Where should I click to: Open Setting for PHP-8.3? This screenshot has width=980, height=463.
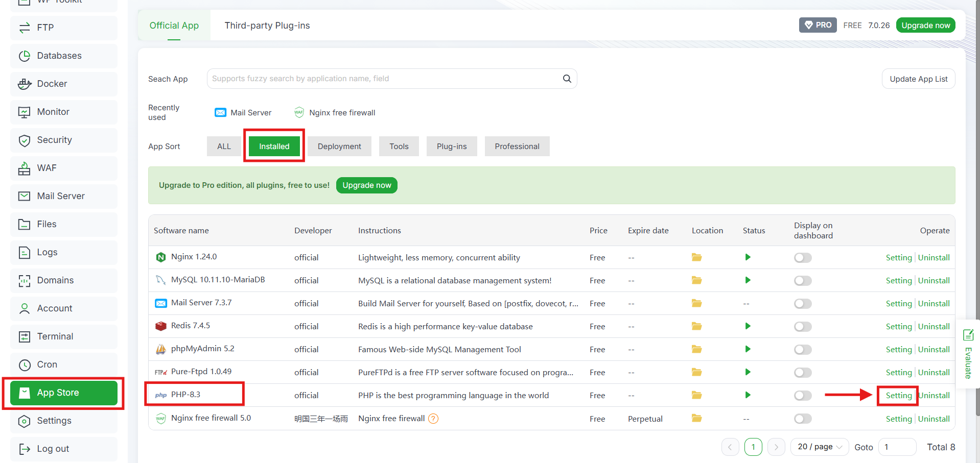pyautogui.click(x=899, y=396)
